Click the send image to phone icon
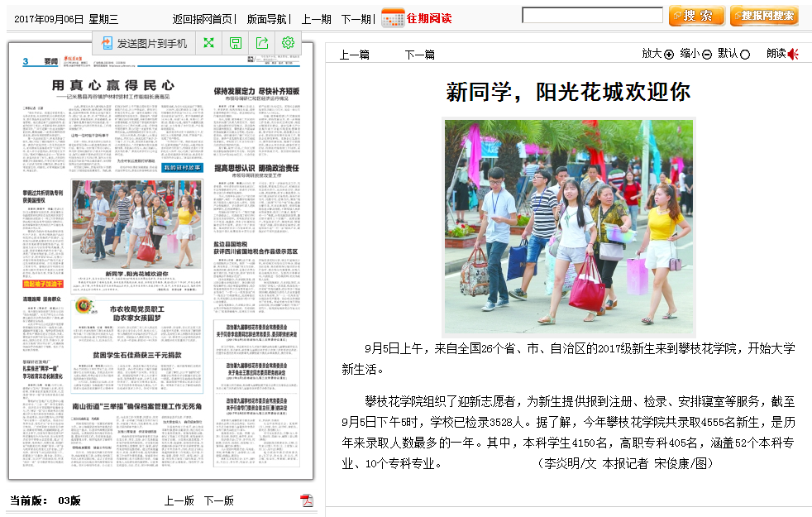This screenshot has height=517, width=812. click(107, 43)
